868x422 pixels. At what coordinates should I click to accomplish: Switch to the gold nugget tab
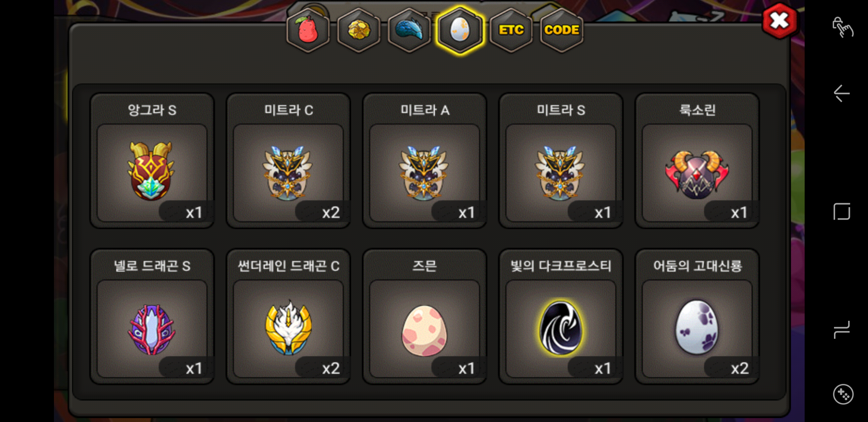[359, 30]
